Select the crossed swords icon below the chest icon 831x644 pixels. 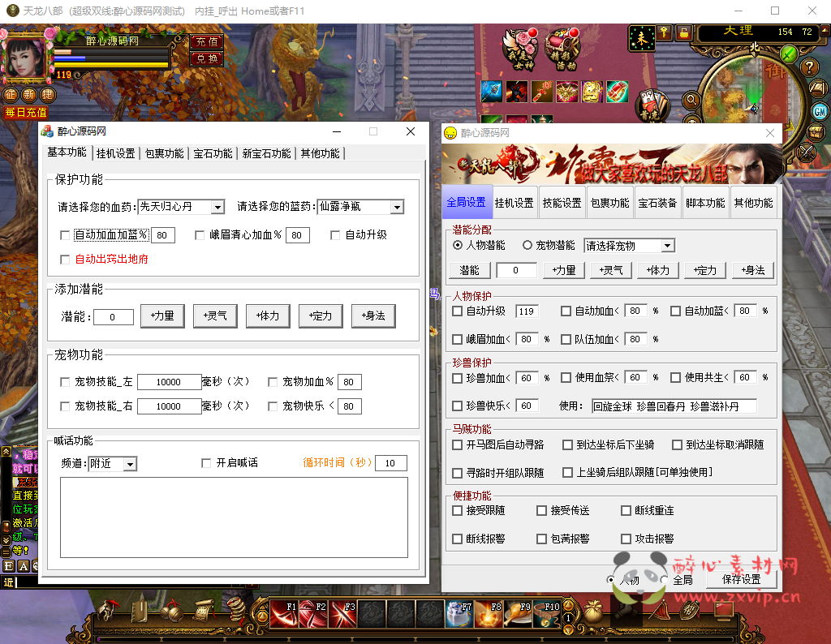pos(806,152)
